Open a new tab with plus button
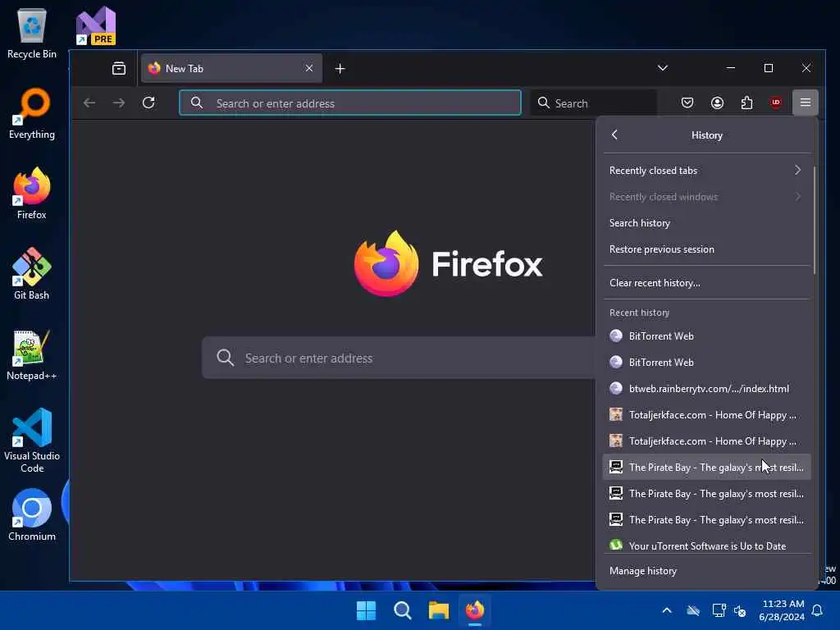 pyautogui.click(x=340, y=69)
